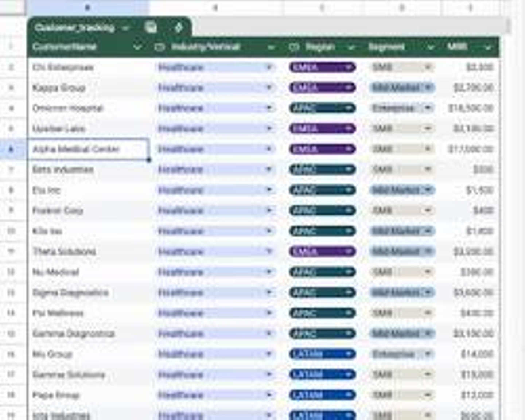Select cell containing Nu Medical
The image size is (525, 420).
88,272
